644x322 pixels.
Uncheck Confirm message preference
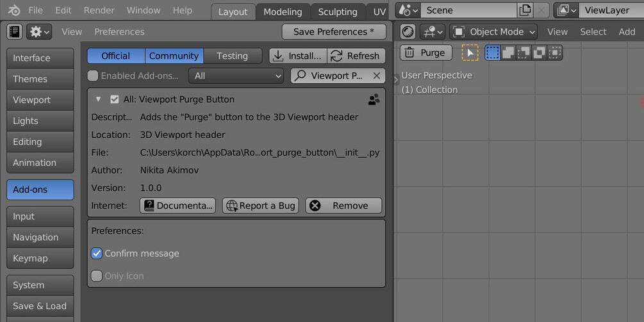(x=97, y=254)
